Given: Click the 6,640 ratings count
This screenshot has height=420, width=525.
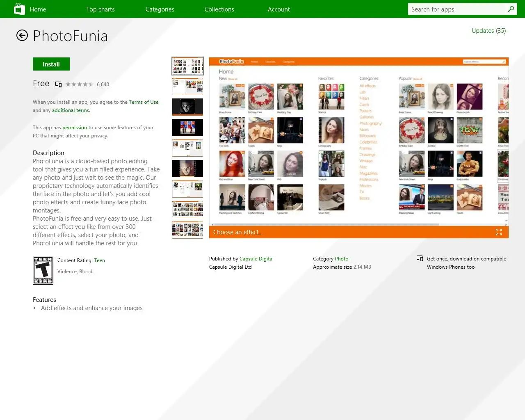Looking at the screenshot, I should [103, 84].
